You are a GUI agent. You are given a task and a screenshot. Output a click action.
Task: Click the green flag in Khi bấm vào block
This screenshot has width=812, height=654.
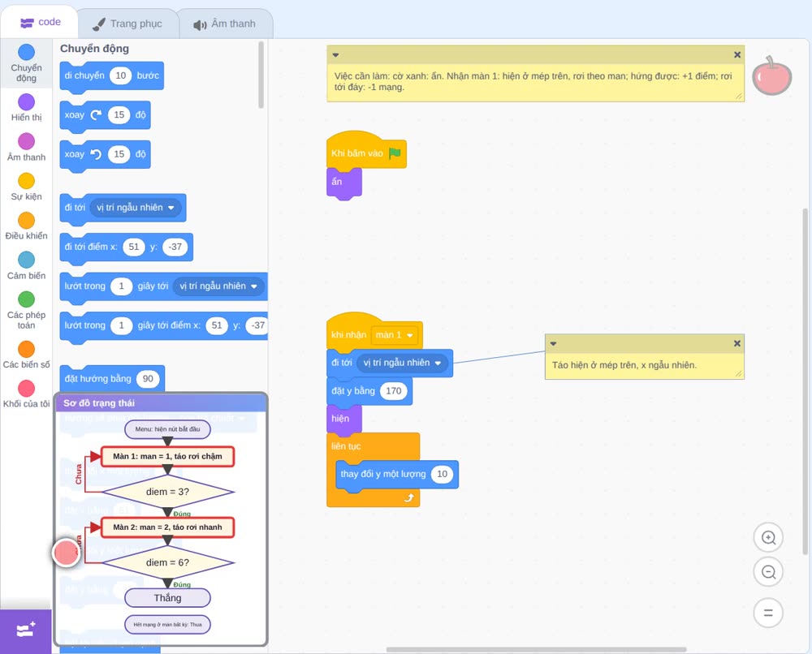pyautogui.click(x=395, y=153)
